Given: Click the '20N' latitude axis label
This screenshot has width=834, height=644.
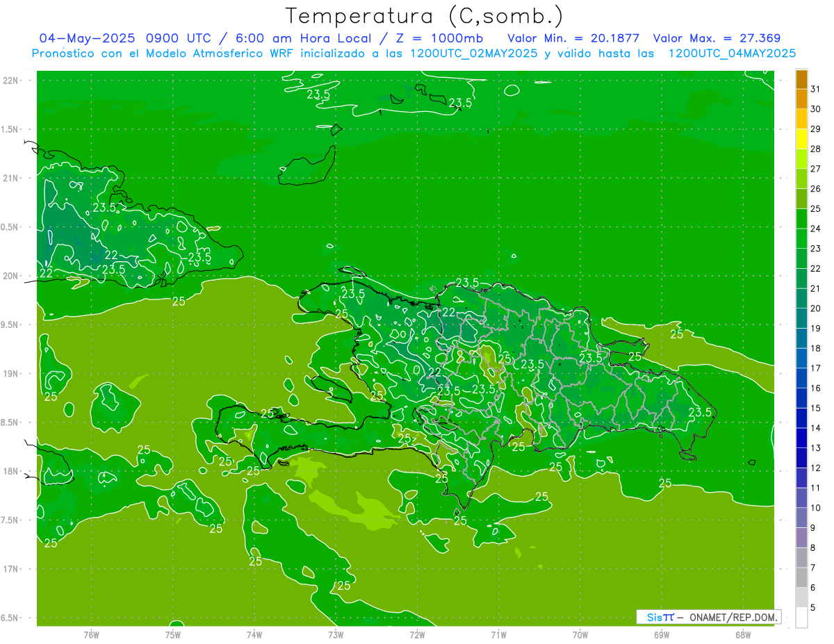Looking at the screenshot, I should tap(12, 276).
